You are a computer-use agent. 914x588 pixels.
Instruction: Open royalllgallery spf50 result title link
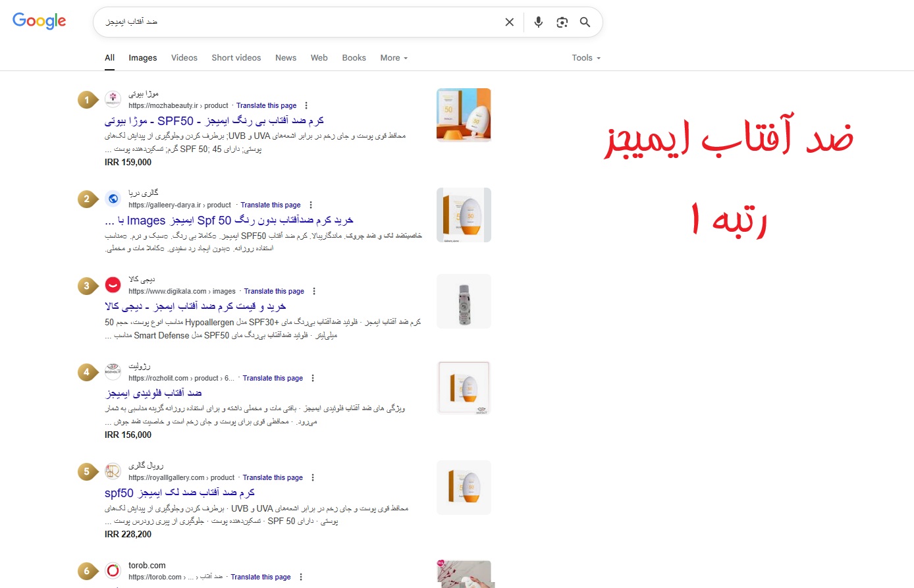[x=180, y=493]
